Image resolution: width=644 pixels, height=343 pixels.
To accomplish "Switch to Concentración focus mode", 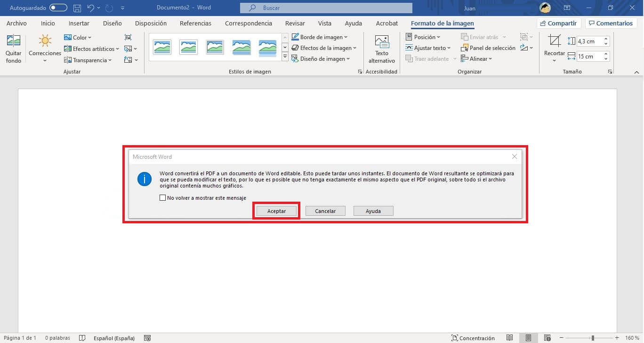I will [473, 338].
